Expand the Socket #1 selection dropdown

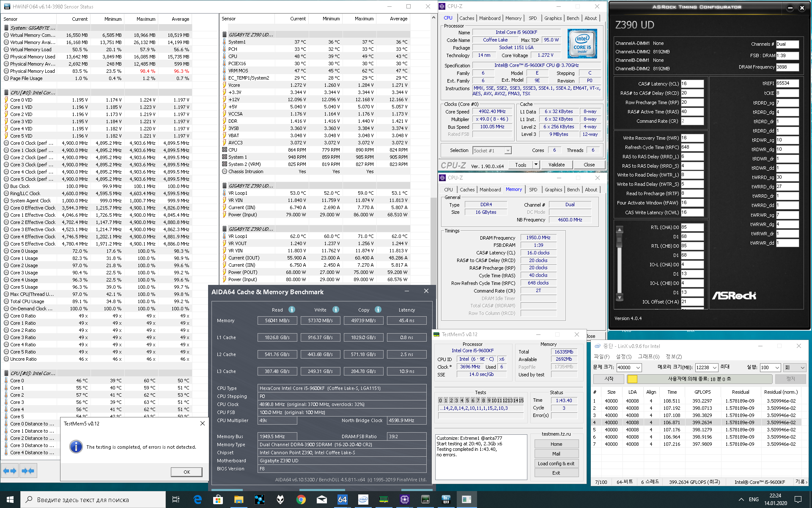click(x=508, y=151)
